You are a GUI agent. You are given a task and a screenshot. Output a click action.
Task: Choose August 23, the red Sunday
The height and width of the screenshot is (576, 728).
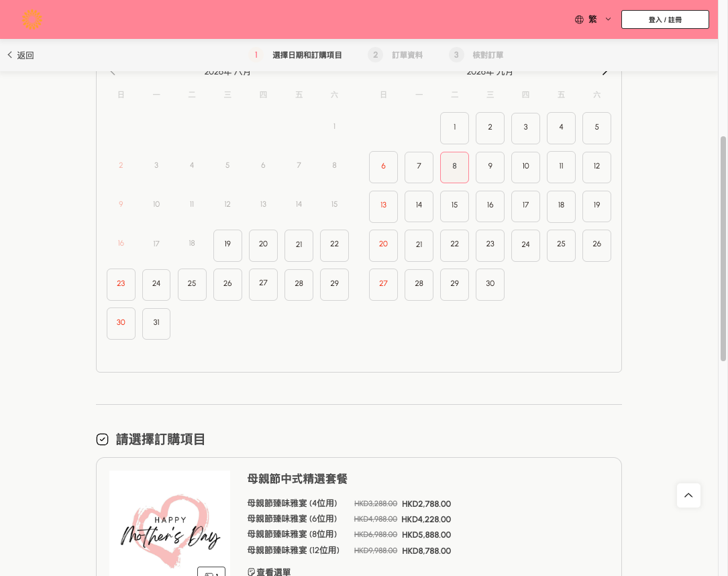point(121,284)
